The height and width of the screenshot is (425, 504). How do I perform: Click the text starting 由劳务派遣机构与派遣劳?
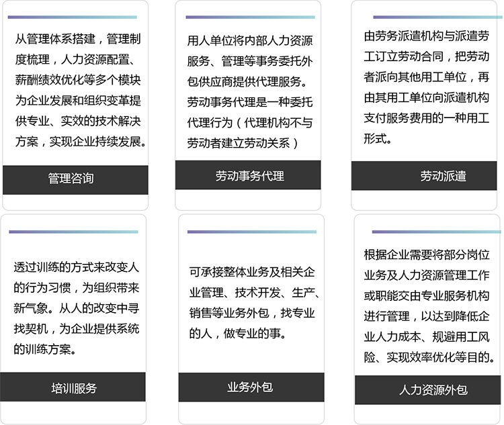point(427,87)
